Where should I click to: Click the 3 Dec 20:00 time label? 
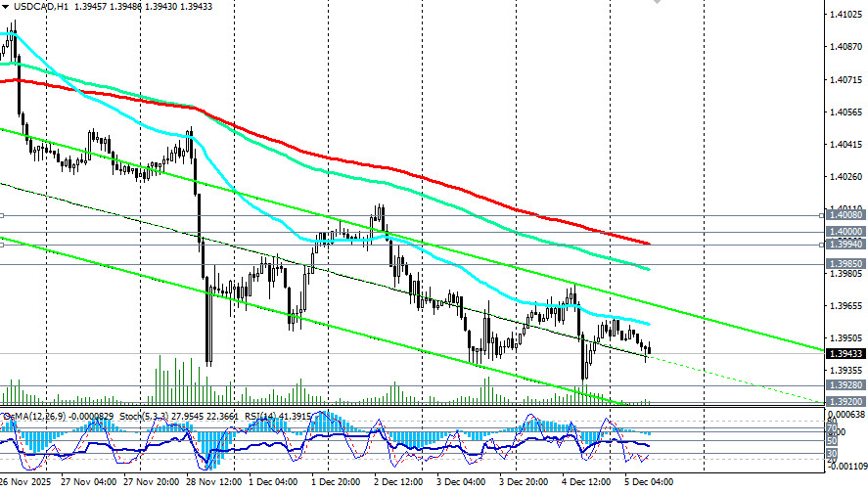point(525,482)
